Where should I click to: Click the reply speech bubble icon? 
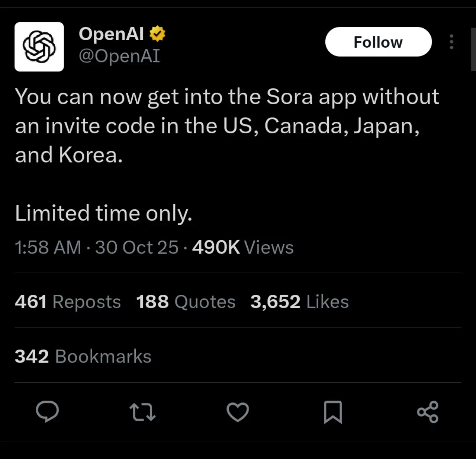point(47,412)
